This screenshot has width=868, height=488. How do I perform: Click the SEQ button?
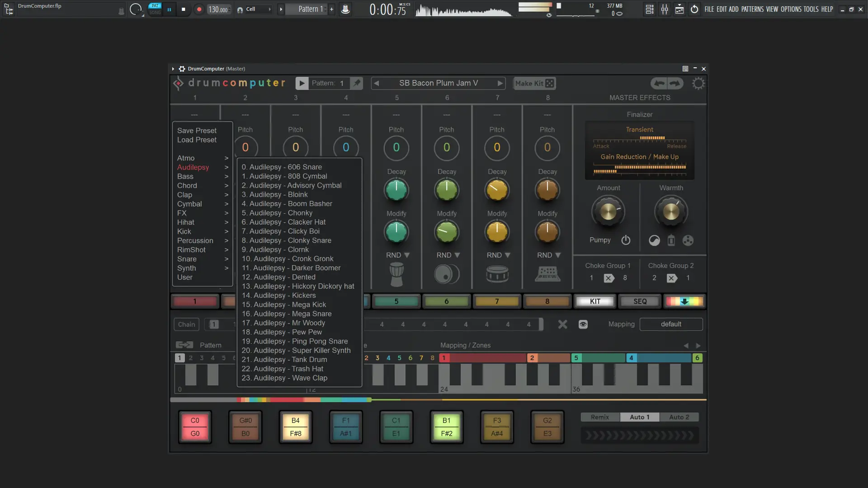pyautogui.click(x=640, y=301)
